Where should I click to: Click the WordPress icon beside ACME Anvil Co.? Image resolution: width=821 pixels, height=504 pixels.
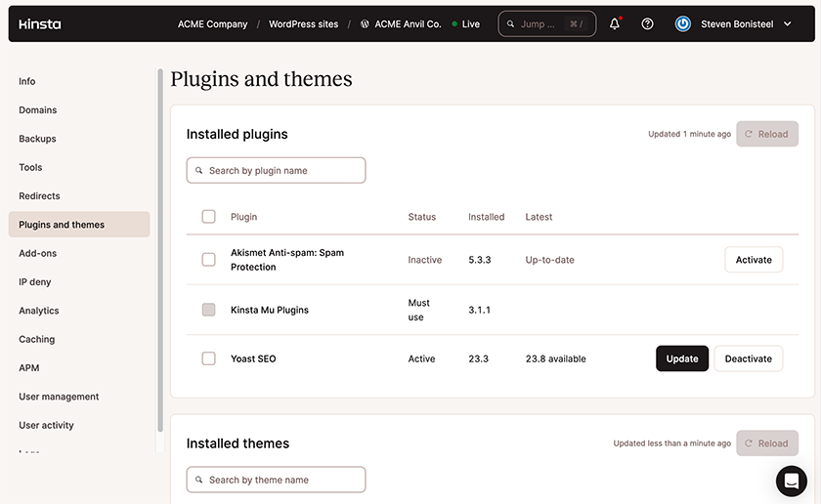pos(365,24)
